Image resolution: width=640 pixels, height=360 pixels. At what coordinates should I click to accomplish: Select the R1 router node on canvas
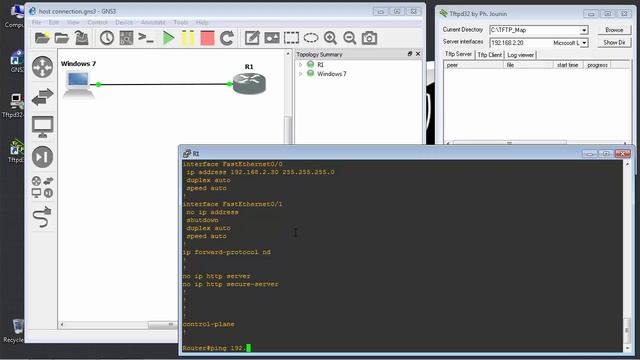click(249, 83)
